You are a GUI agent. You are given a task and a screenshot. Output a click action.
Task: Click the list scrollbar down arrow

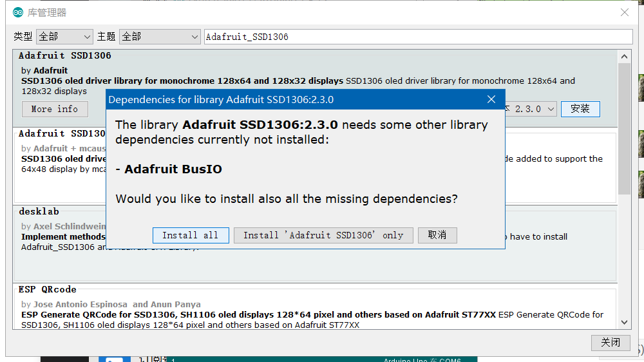pyautogui.click(x=624, y=323)
